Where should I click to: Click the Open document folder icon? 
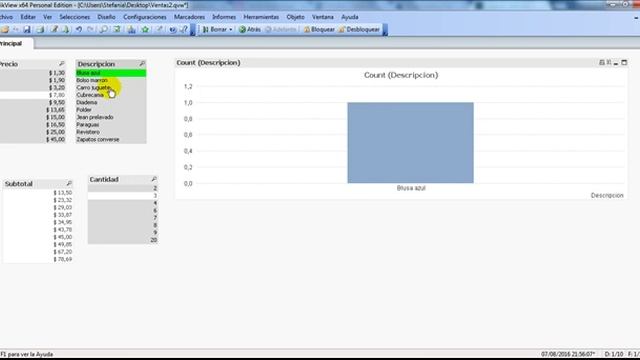[5, 29]
